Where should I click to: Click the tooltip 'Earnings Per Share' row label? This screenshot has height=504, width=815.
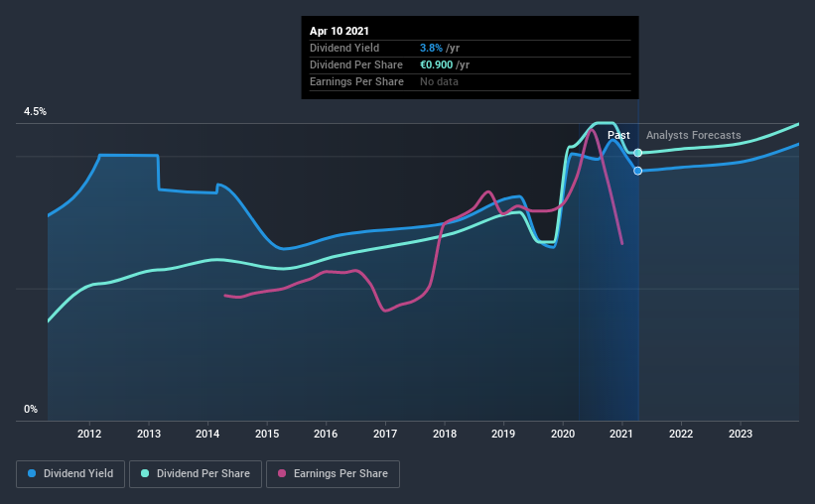pyautogui.click(x=356, y=81)
